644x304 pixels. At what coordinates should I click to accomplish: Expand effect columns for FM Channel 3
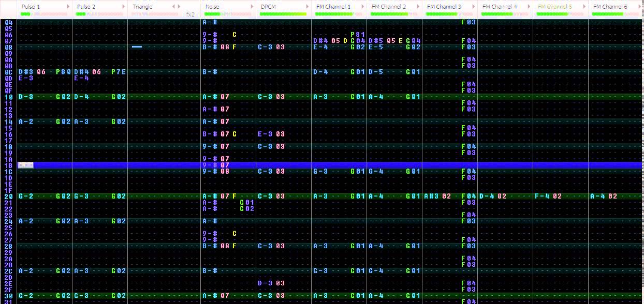(x=474, y=7)
